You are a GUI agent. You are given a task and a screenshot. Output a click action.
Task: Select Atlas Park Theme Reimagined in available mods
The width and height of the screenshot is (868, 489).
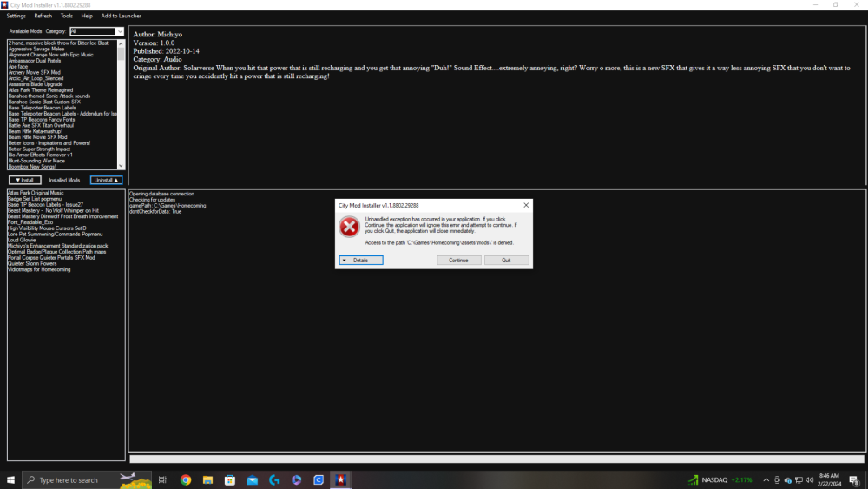[43, 89]
